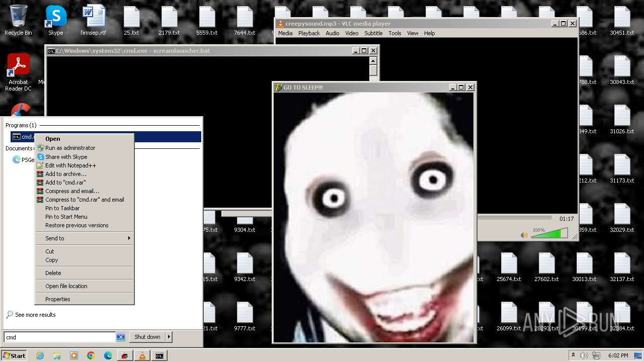Select the 9777.txt file icon
This screenshot has width=644, height=362.
(x=245, y=316)
